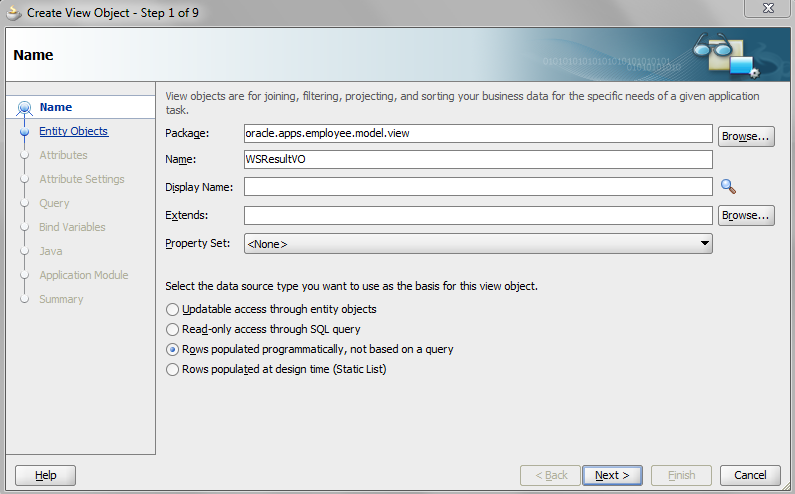
Task: Choose Rows populated programmatically option
Action: click(173, 349)
